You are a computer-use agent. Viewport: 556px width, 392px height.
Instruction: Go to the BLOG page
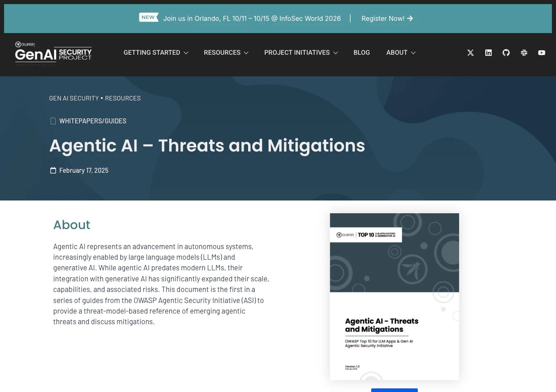(362, 53)
